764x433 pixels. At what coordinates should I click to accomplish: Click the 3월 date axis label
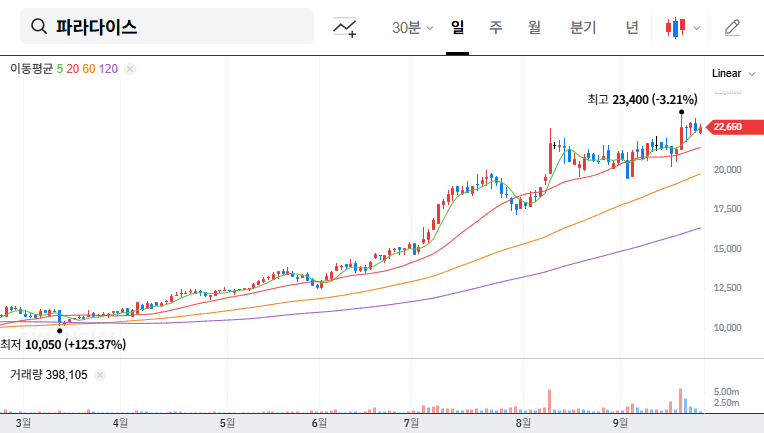[x=23, y=423]
